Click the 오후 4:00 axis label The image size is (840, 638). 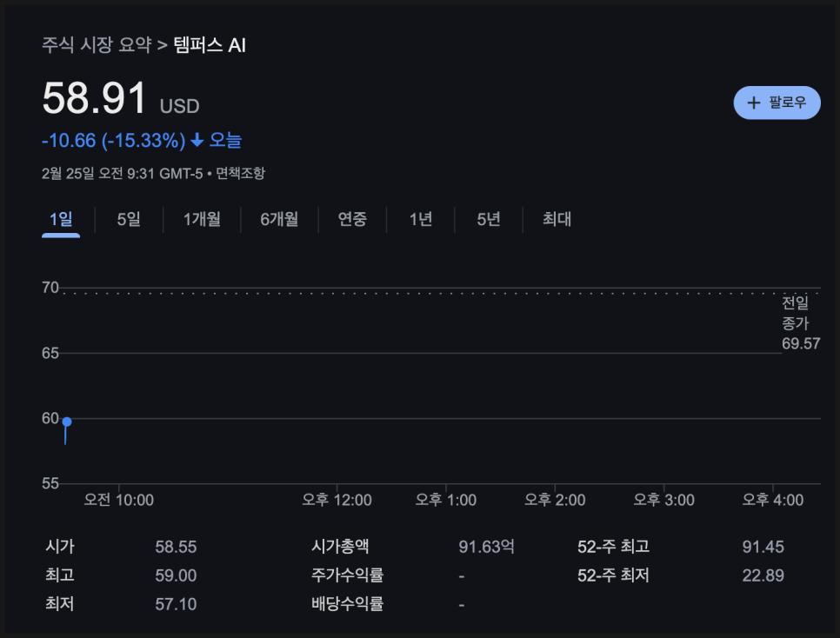pos(772,501)
